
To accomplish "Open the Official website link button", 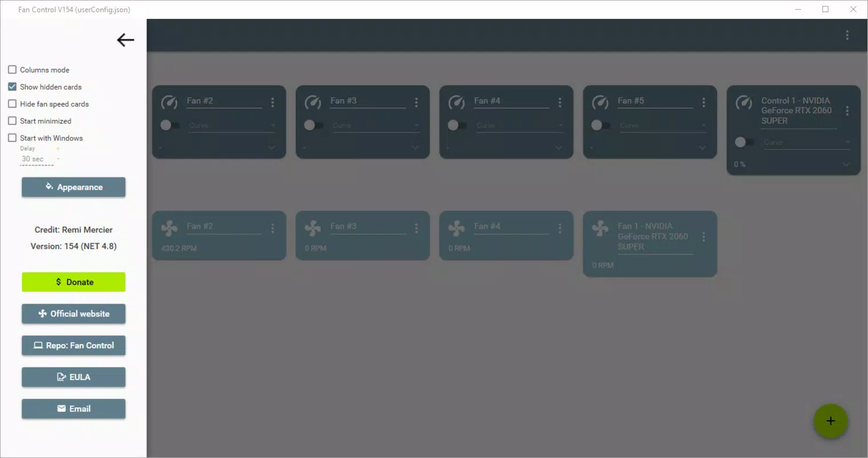I will pos(73,314).
